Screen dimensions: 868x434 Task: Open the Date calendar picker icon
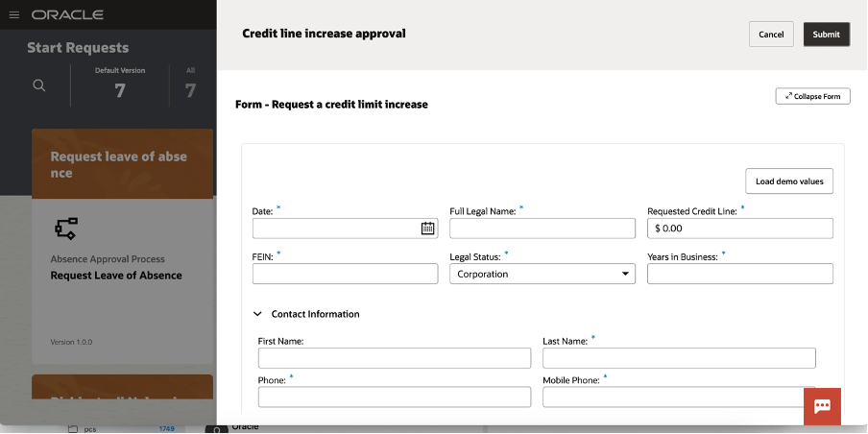(x=428, y=229)
